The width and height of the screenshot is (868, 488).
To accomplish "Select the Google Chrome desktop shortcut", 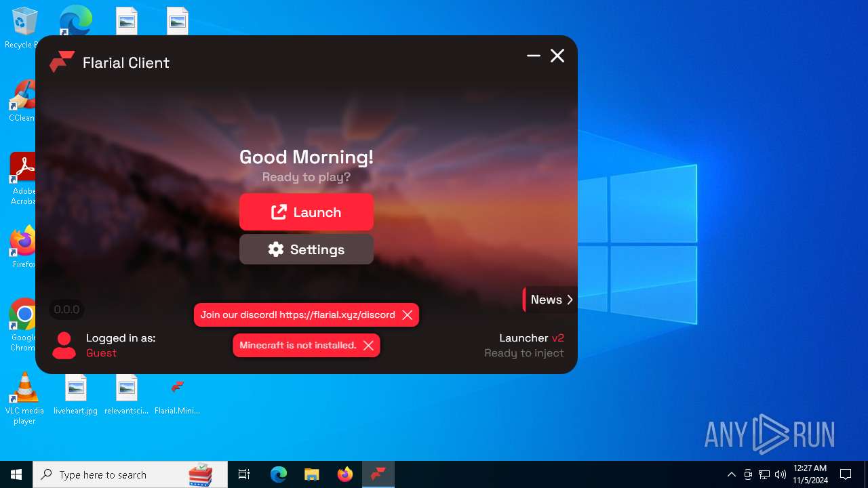I will (23, 325).
